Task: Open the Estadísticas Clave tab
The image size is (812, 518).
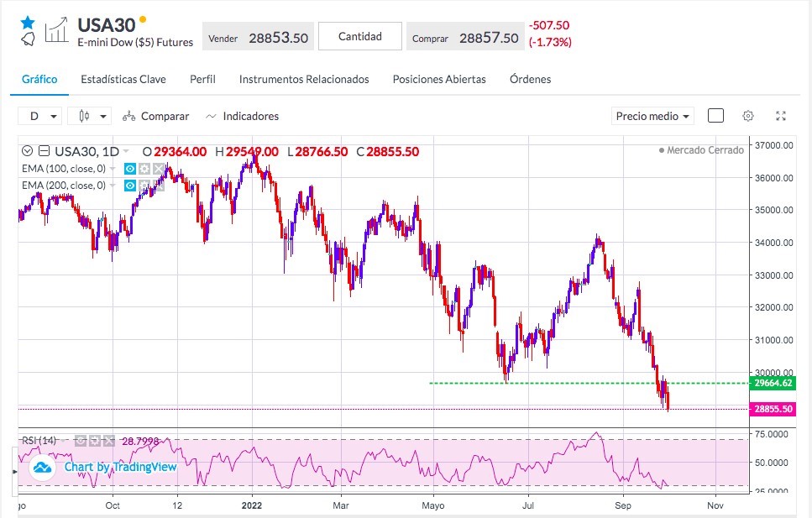Action: pos(123,79)
